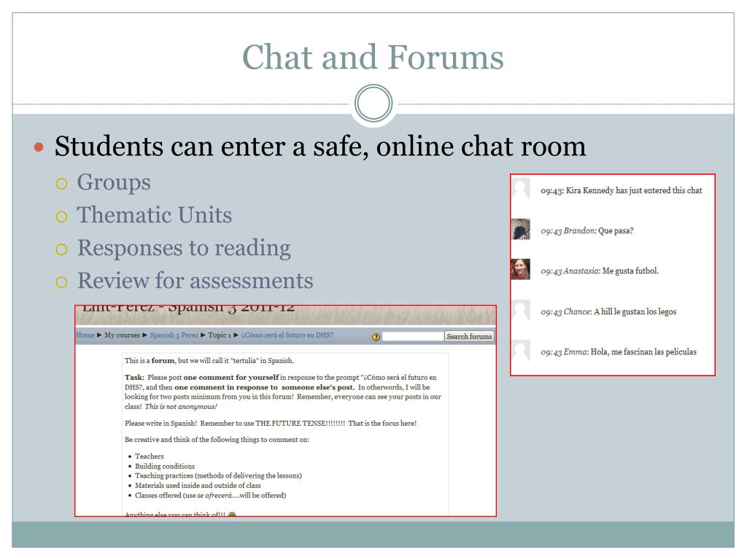Click the Teaching practices list item
The width and height of the screenshot is (747, 560).
coord(218,475)
